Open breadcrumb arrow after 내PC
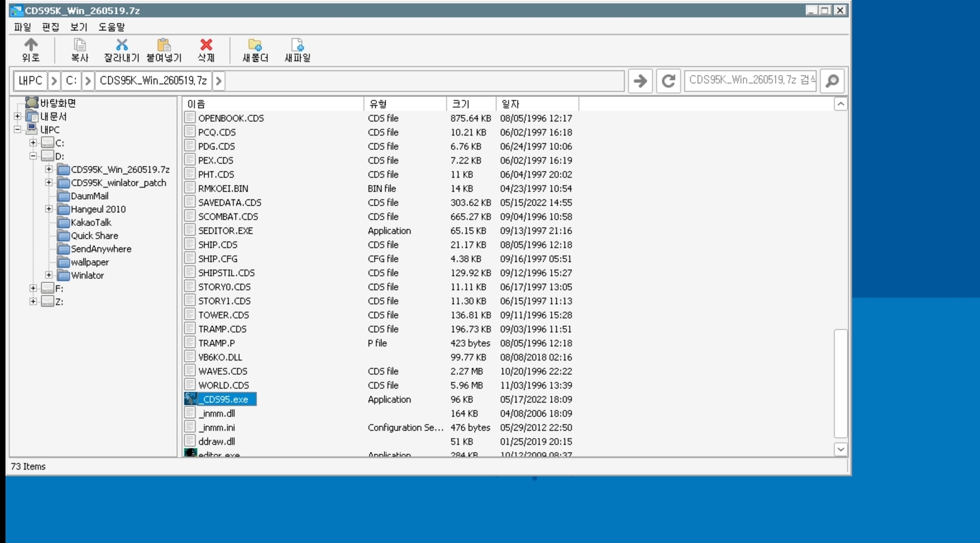The height and width of the screenshot is (543, 980). point(54,81)
